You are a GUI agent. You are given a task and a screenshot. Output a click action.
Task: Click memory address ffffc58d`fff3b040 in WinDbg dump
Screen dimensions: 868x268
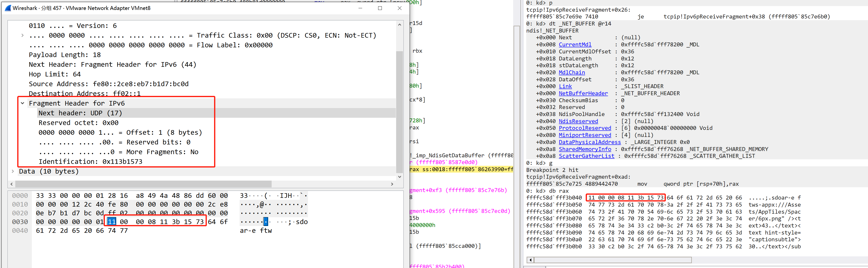tap(554, 198)
